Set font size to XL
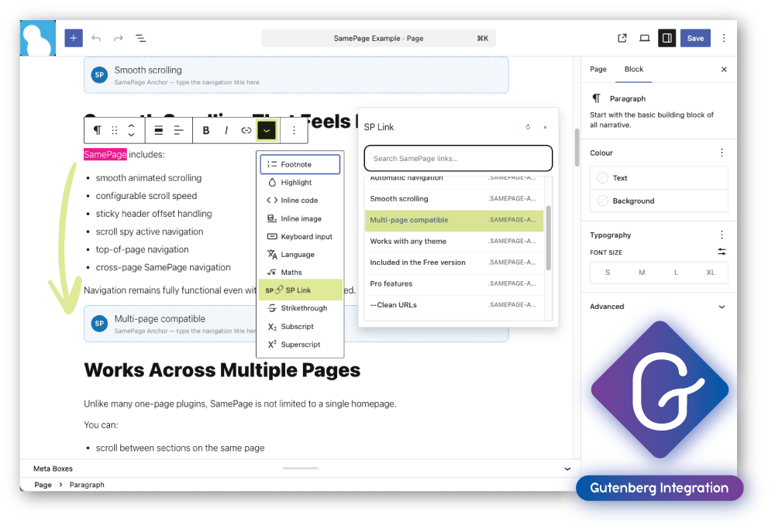The image size is (775, 532). point(710,272)
